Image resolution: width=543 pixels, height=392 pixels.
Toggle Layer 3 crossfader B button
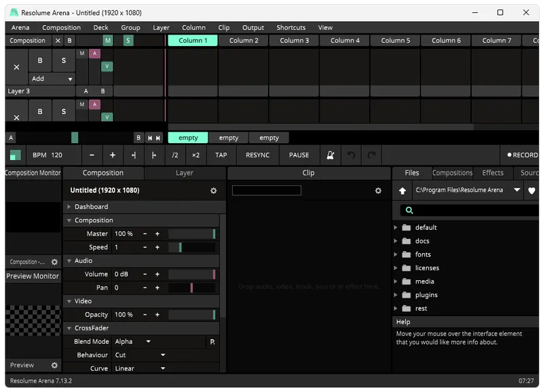(x=103, y=91)
